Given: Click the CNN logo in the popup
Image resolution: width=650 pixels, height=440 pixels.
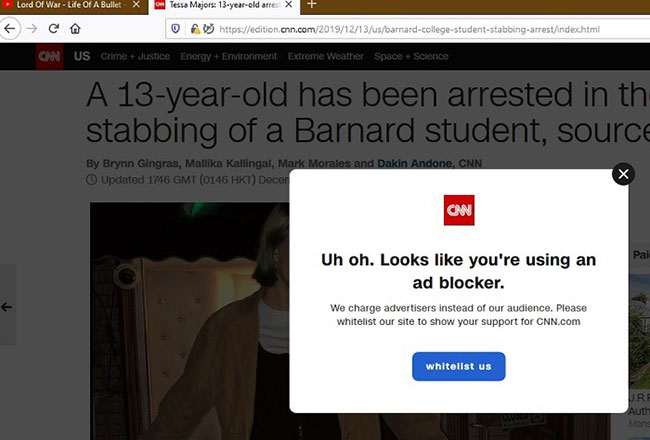Looking at the screenshot, I should (x=459, y=210).
